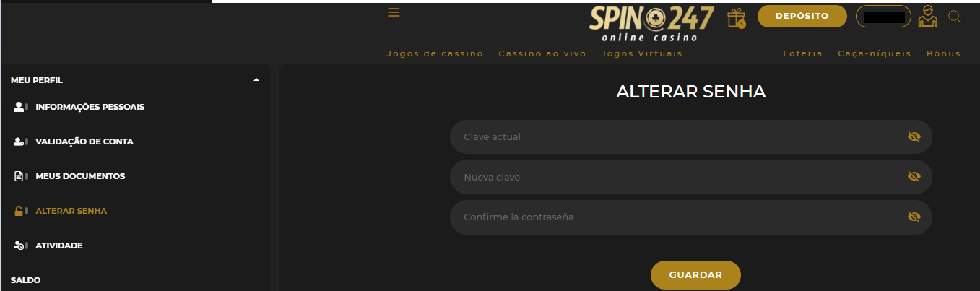The image size is (980, 291).
Task: Click the Guardar button
Action: (x=695, y=275)
